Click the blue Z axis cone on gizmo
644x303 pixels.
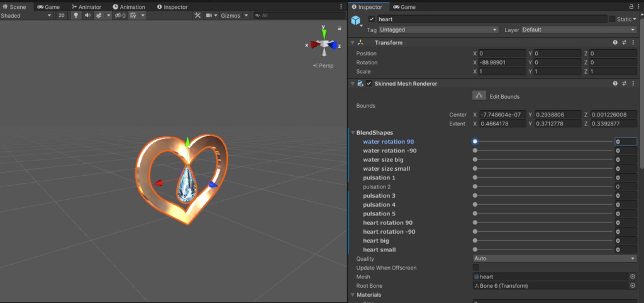click(335, 45)
